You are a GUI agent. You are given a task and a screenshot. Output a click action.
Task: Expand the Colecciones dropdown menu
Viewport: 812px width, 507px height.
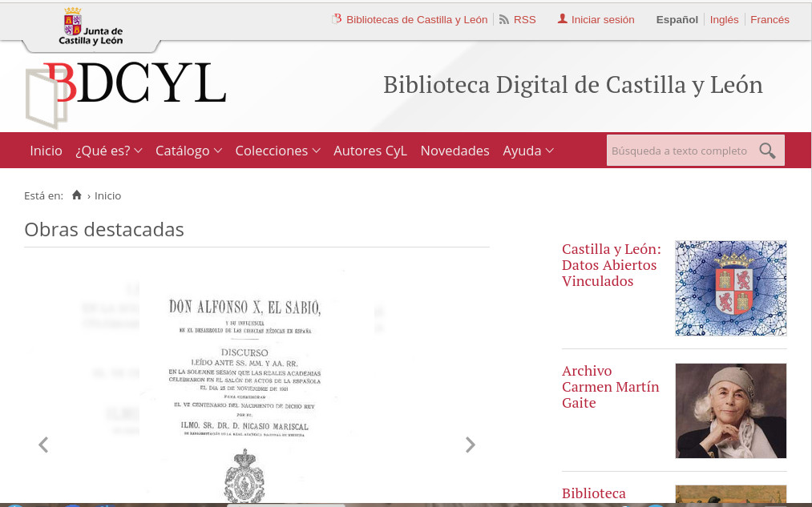tap(277, 151)
